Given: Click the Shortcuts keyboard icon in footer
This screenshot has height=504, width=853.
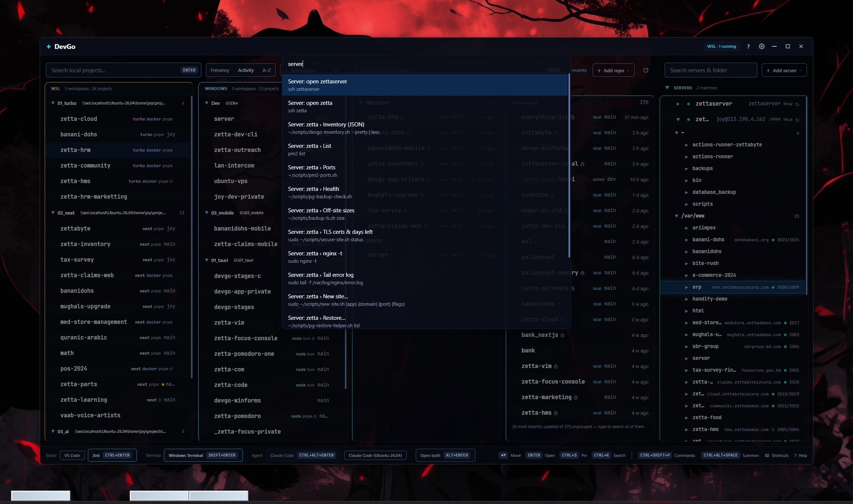Looking at the screenshot, I should click(767, 455).
